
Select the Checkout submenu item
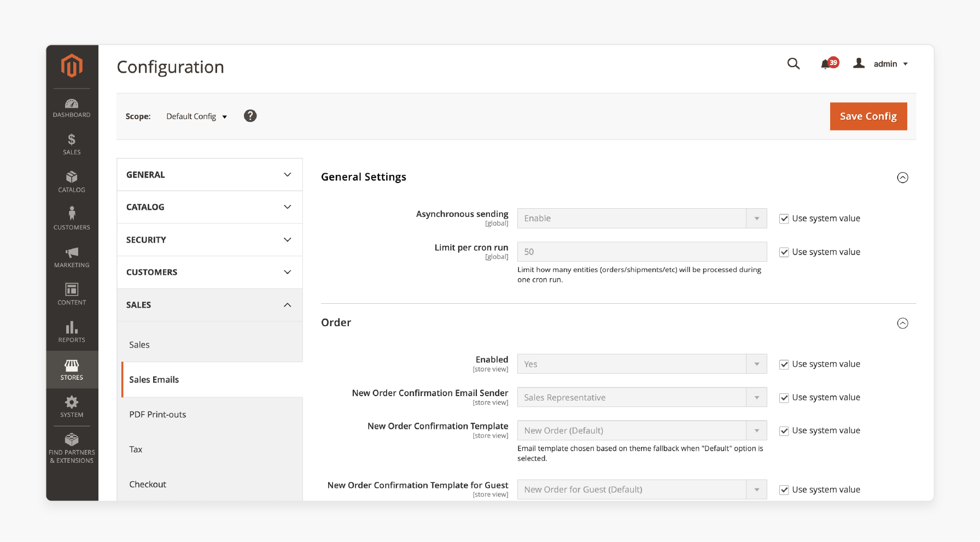(x=212, y=485)
